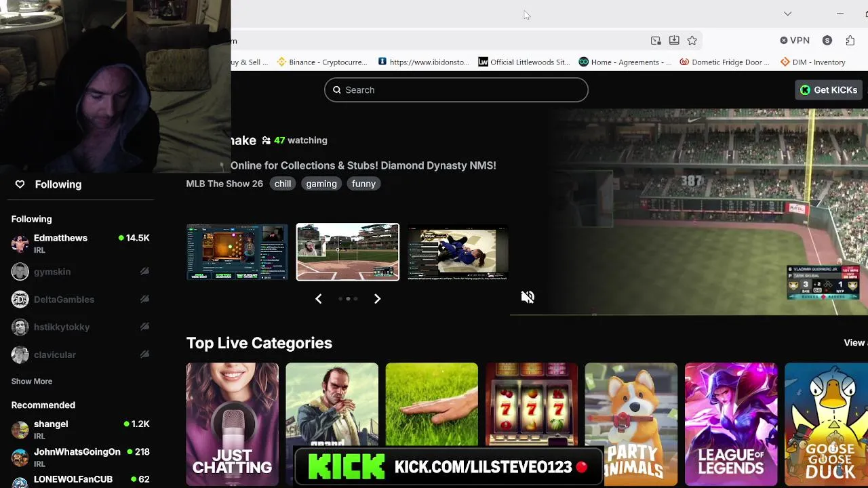Open shangel channel avatar
The image size is (868, 488).
(x=20, y=430)
